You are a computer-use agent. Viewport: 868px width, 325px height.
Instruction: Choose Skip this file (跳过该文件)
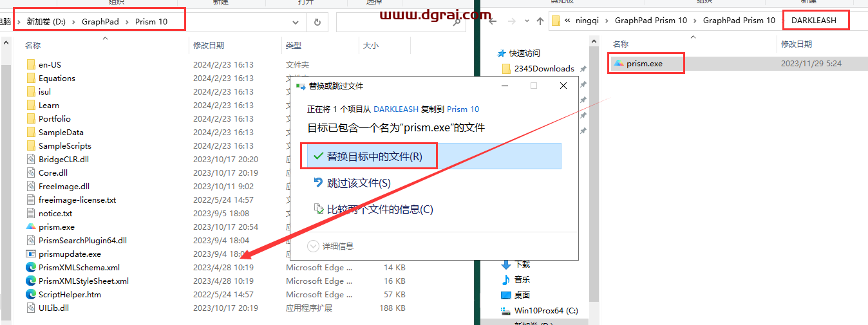352,183
